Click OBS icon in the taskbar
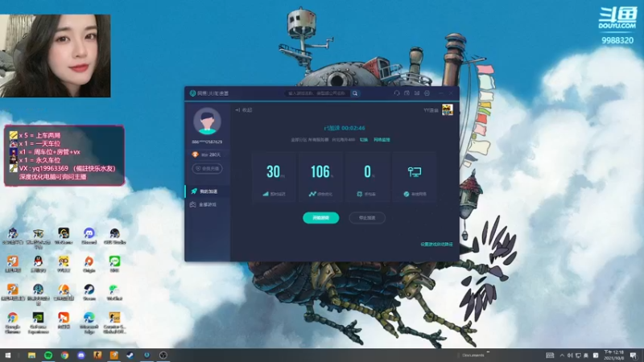Screen dimensions: 644x362 [163, 355]
